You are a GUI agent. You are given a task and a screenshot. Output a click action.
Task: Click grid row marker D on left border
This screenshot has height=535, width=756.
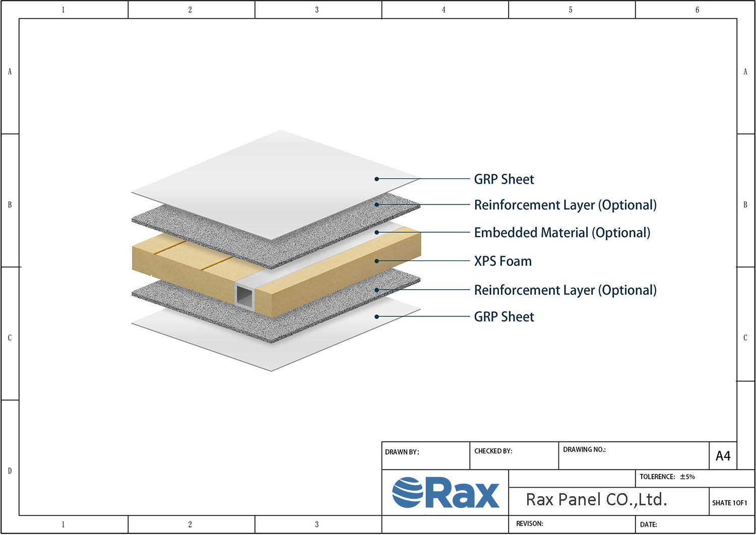[10, 471]
